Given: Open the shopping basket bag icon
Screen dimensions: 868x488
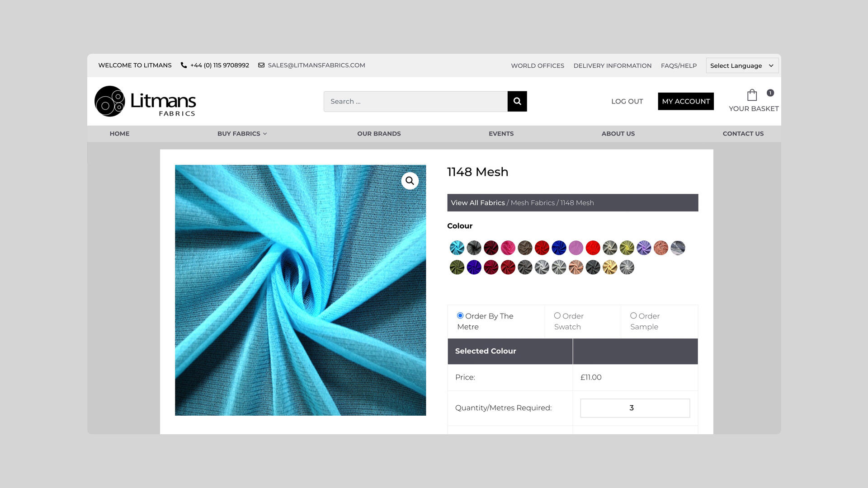Looking at the screenshot, I should 752,95.
